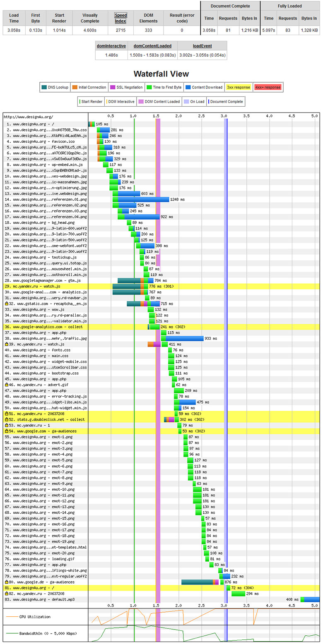The image size is (323, 644).
Task: Click the SSL Negotiation purple legend swatch
Action: point(113,87)
